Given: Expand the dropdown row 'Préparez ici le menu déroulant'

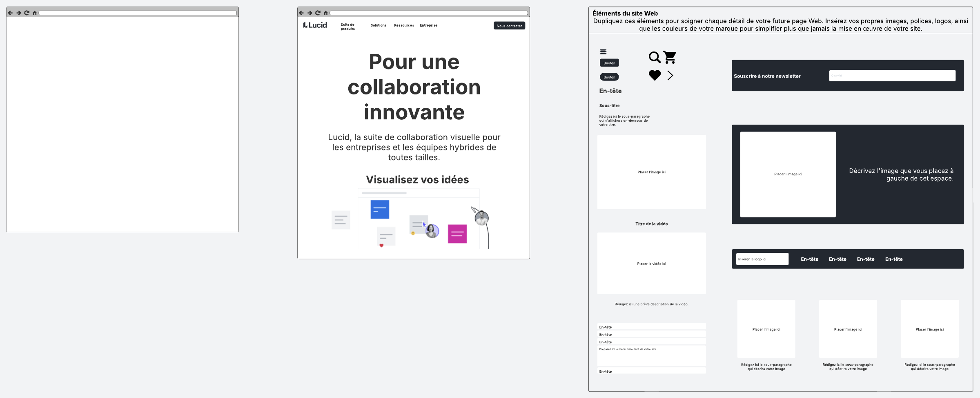Looking at the screenshot, I should (651, 356).
